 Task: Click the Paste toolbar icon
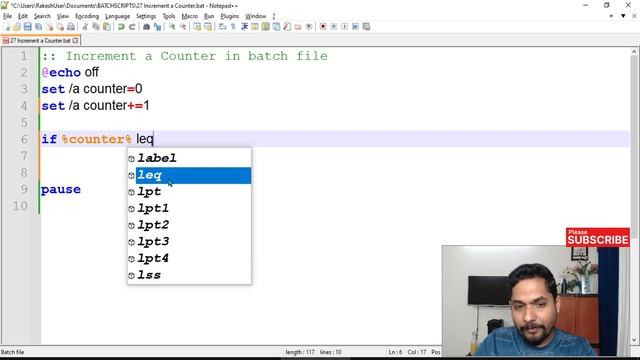[x=107, y=27]
